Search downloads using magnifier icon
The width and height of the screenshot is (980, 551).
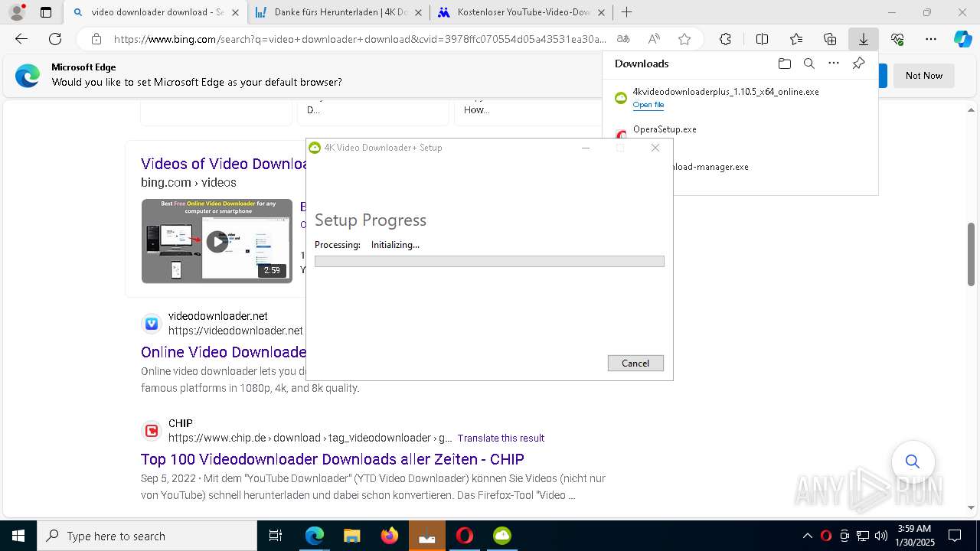[x=808, y=64]
